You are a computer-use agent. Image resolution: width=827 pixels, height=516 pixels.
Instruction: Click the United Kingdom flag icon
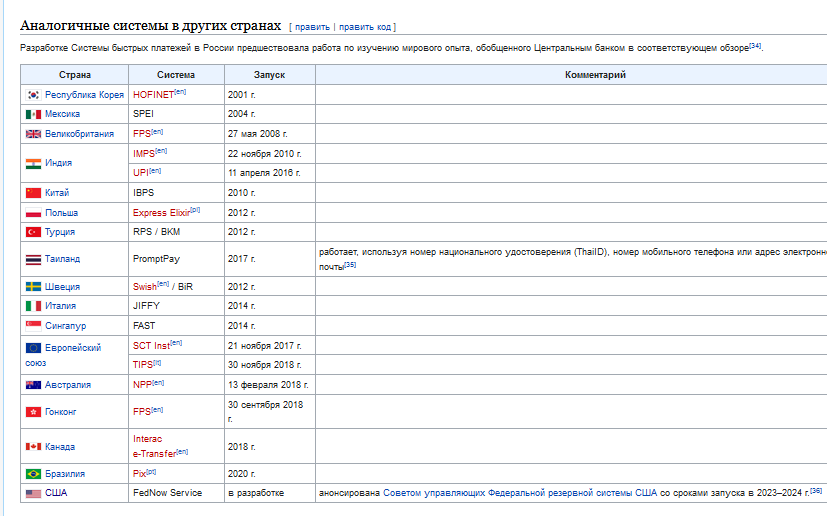click(33, 134)
